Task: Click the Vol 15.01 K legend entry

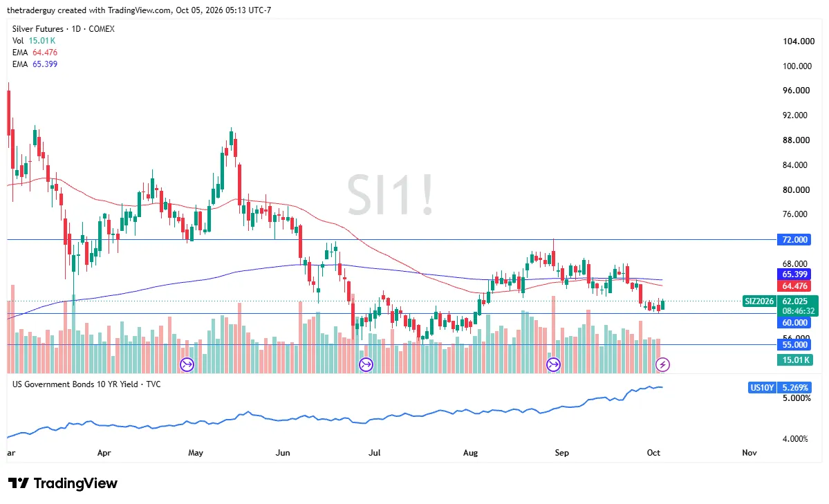Action: tap(34, 41)
